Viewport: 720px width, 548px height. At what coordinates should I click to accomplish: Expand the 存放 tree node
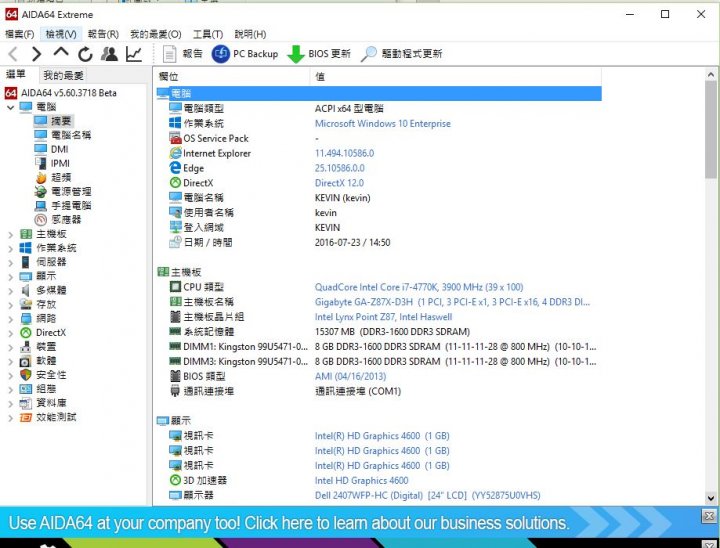point(10,305)
